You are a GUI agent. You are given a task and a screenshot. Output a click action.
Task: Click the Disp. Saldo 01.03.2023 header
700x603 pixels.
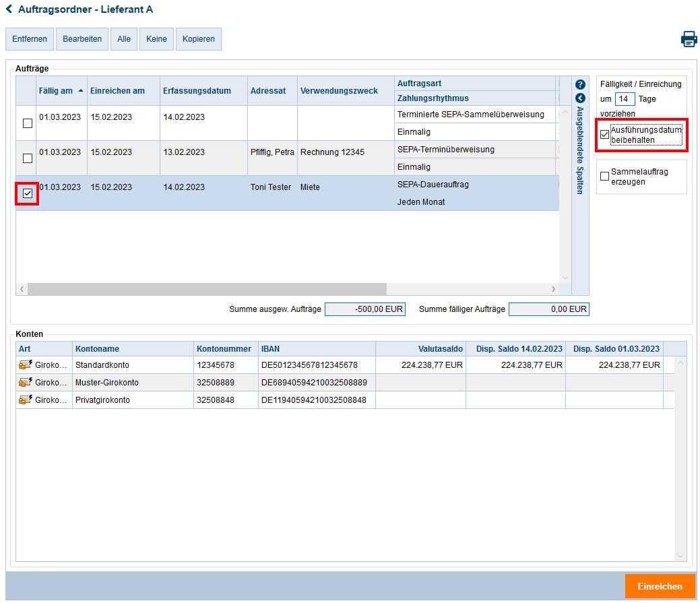click(614, 348)
